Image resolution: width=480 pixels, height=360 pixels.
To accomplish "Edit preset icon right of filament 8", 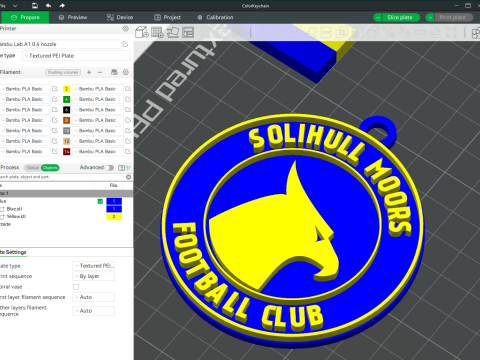I will point(128,120).
